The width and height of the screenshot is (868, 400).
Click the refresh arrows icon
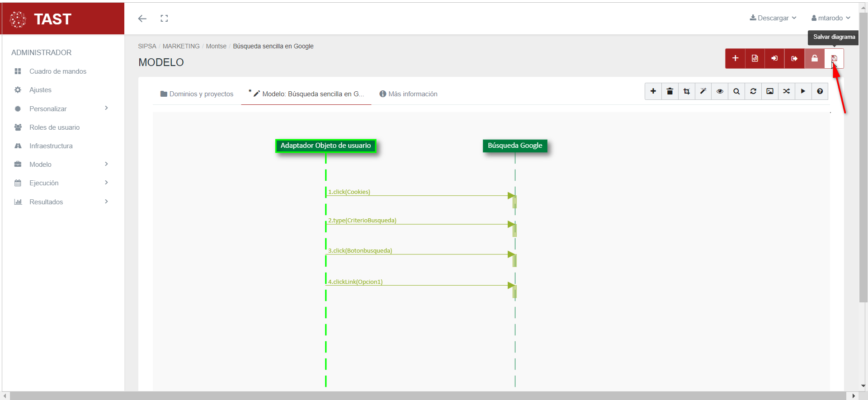pos(753,91)
